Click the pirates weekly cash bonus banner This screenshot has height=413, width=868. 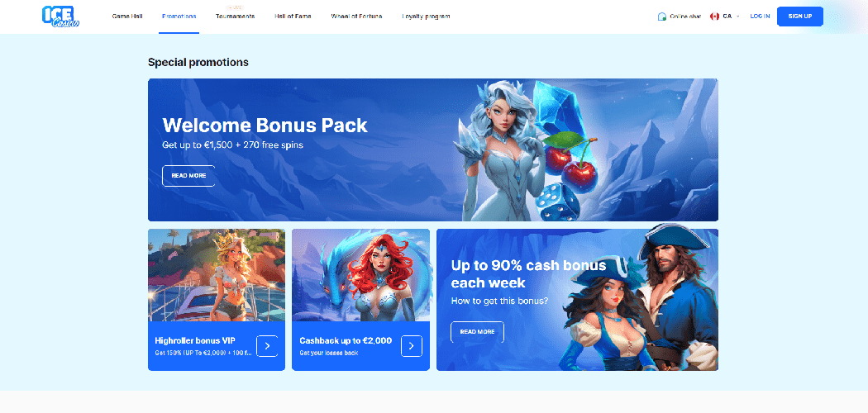577,300
